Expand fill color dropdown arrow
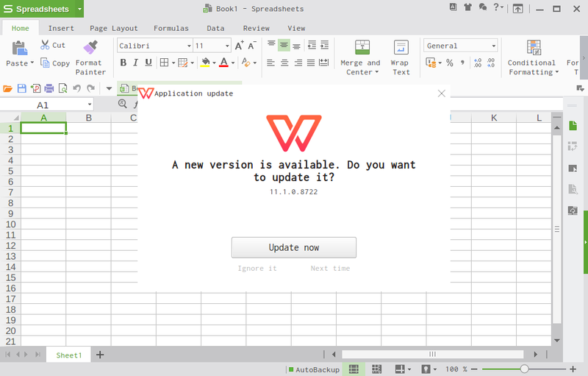 [214, 63]
